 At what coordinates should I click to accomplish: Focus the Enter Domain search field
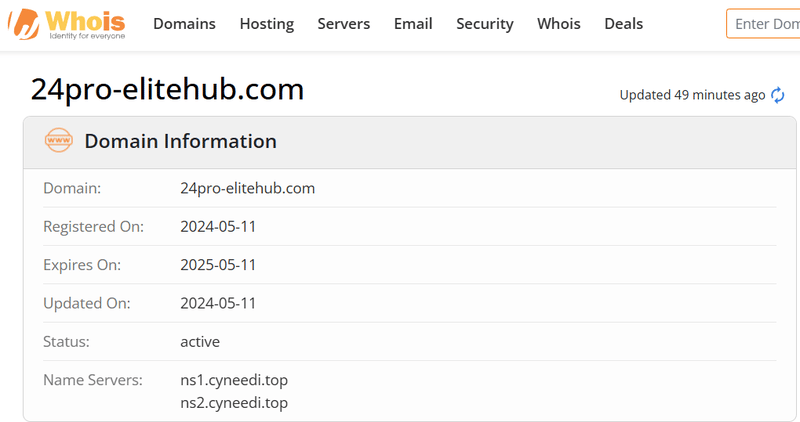[763, 23]
